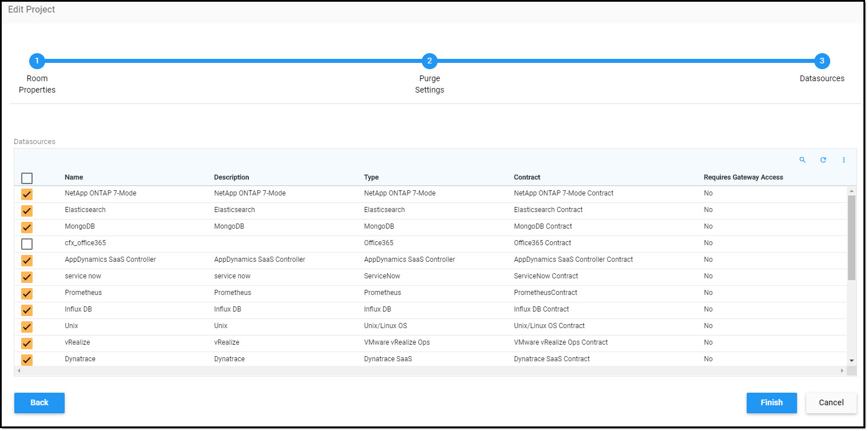Click the AppDynamics SaaS Controller Contract cell

[x=573, y=260]
